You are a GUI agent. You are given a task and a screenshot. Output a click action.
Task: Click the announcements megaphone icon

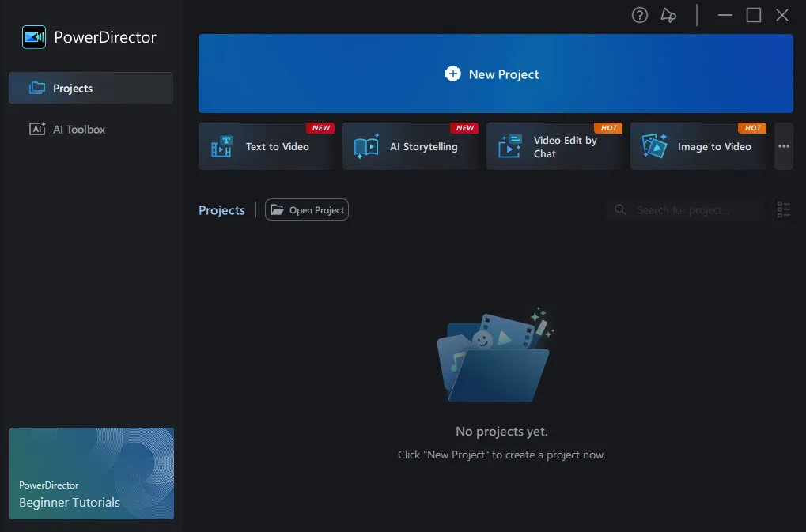[668, 15]
